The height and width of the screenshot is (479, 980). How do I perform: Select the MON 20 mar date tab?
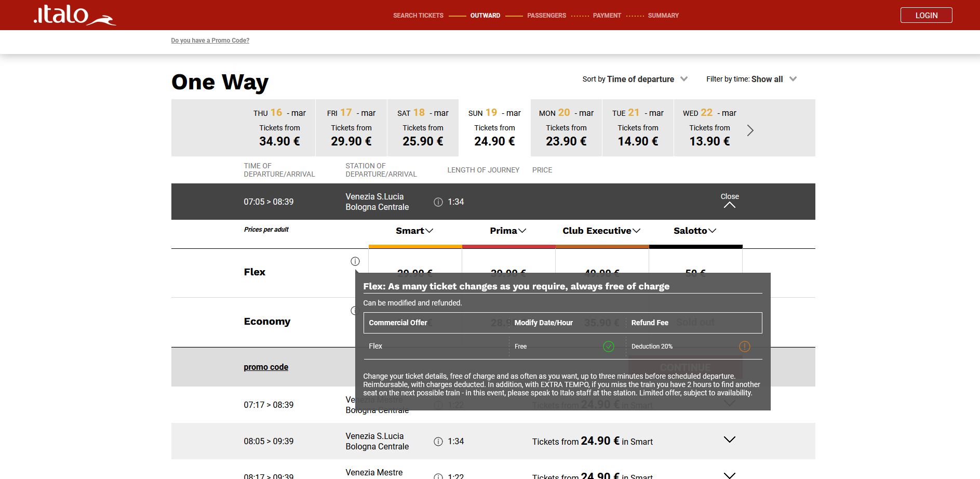566,128
